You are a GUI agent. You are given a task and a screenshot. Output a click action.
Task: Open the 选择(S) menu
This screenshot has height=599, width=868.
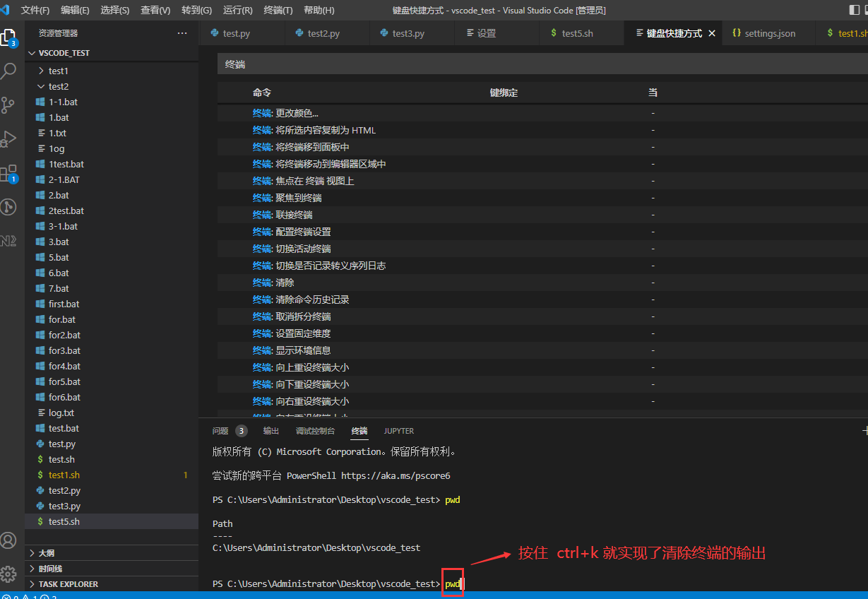tap(115, 11)
